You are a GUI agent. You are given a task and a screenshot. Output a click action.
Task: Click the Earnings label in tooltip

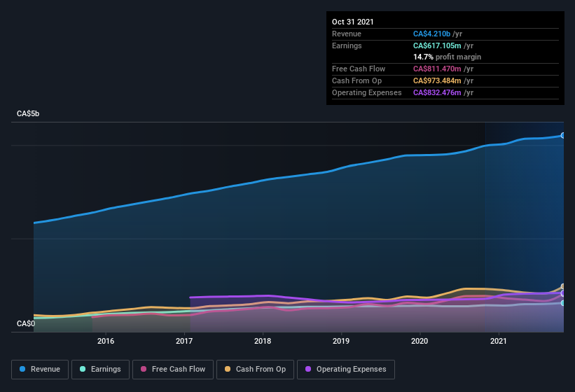point(347,45)
